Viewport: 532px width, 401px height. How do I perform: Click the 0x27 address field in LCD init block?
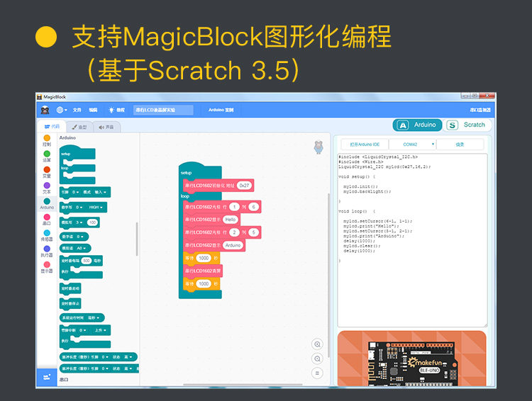tap(244, 186)
